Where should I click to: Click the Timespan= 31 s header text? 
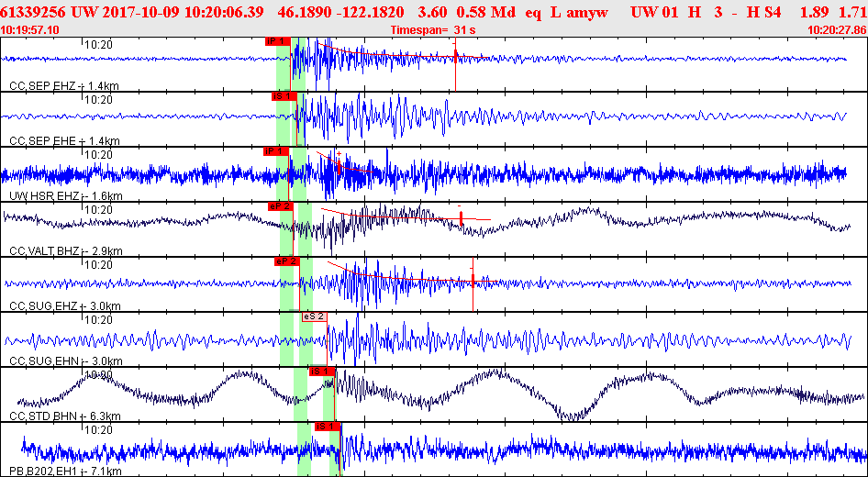pyautogui.click(x=433, y=30)
